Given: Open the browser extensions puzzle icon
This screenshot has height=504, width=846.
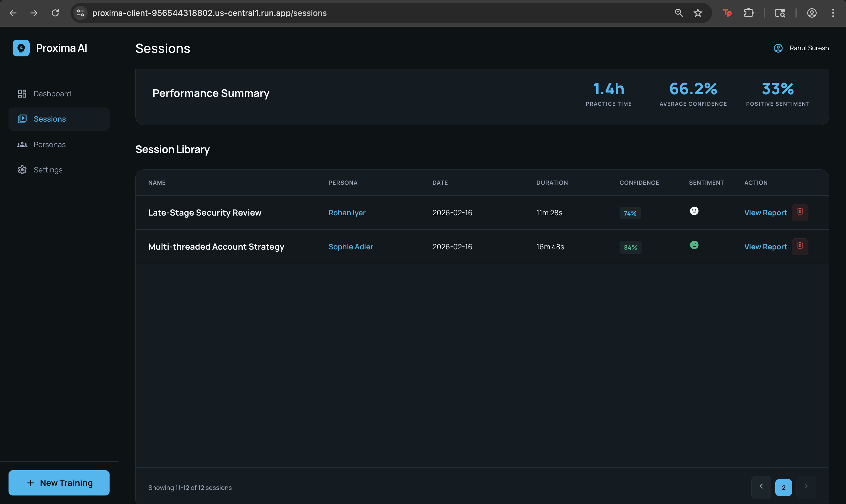Looking at the screenshot, I should coord(748,13).
